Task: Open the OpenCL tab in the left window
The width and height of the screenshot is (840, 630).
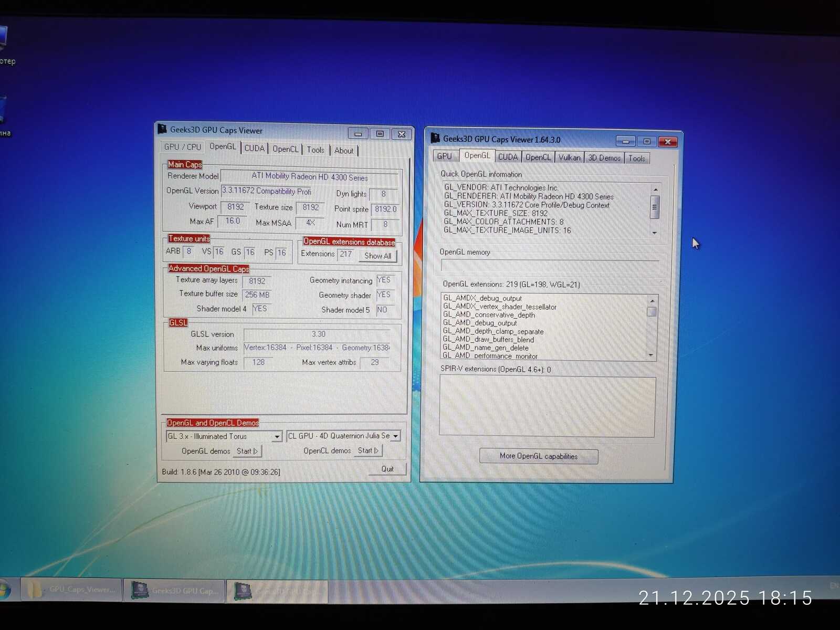Action: click(x=285, y=149)
